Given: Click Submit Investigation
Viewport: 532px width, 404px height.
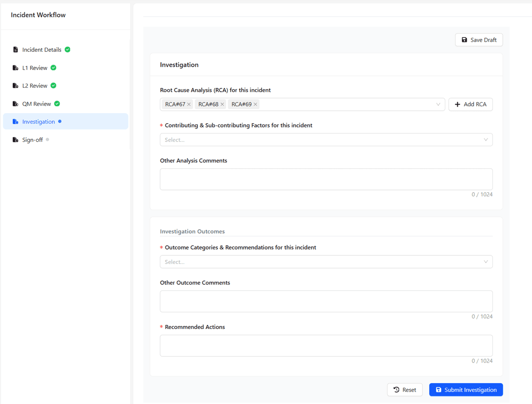Looking at the screenshot, I should (466, 390).
